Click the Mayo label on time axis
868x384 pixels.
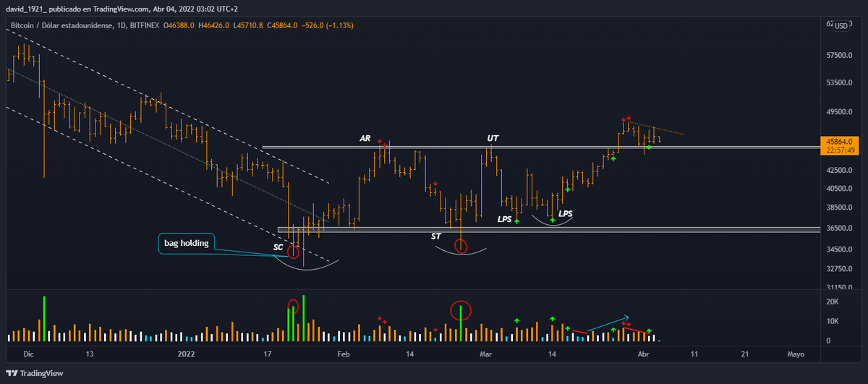pyautogui.click(x=795, y=354)
